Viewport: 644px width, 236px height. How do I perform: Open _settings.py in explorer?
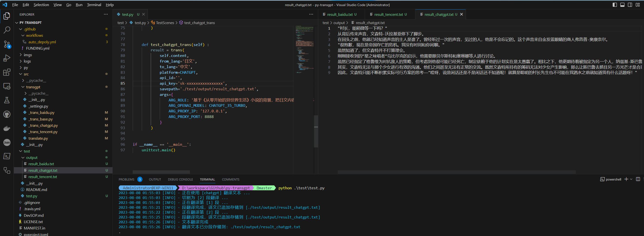[38, 106]
